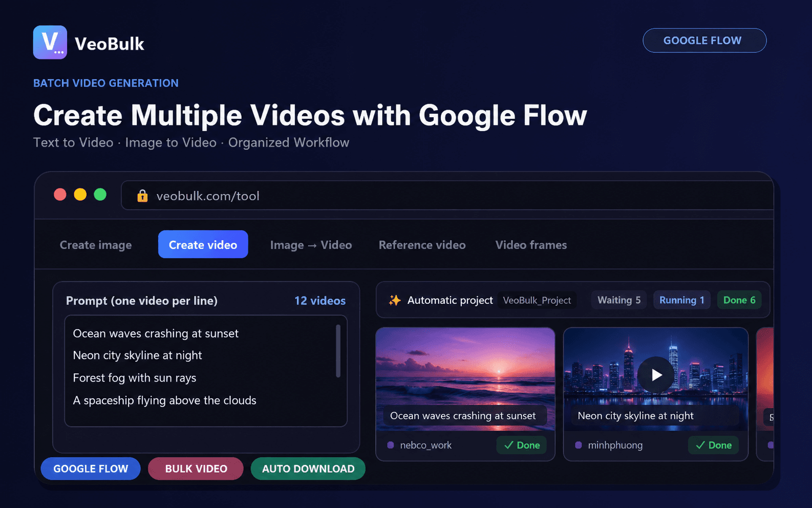The height and width of the screenshot is (508, 812).
Task: Click the VeoBulk_Project name chip
Action: click(537, 300)
